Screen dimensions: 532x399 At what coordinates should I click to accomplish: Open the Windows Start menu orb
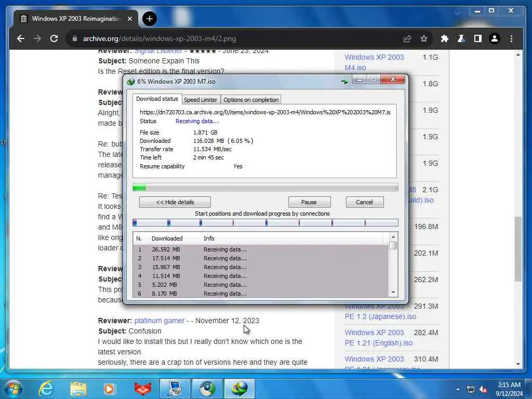[13, 389]
